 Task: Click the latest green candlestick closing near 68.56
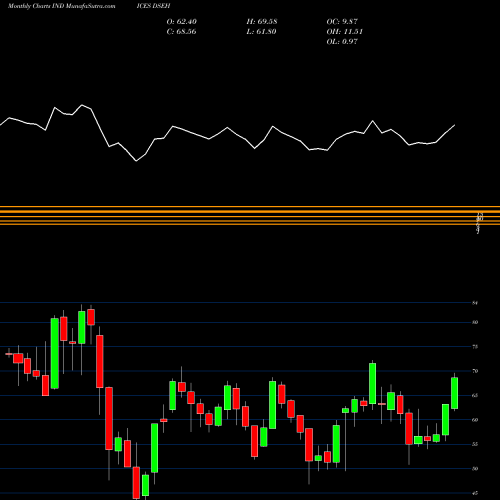pyautogui.click(x=455, y=393)
